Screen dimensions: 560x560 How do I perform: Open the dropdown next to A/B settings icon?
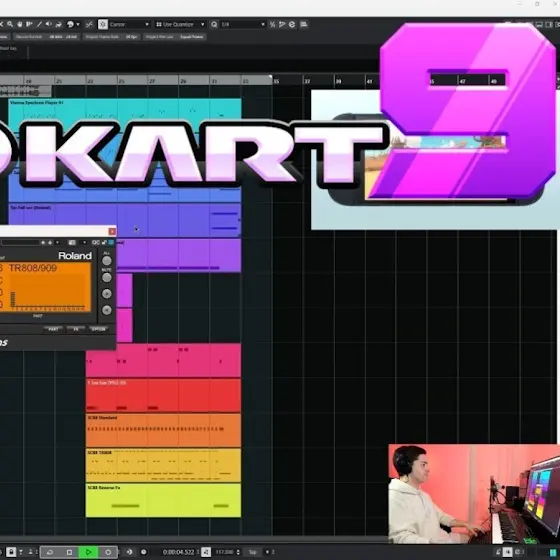[x=84, y=242]
